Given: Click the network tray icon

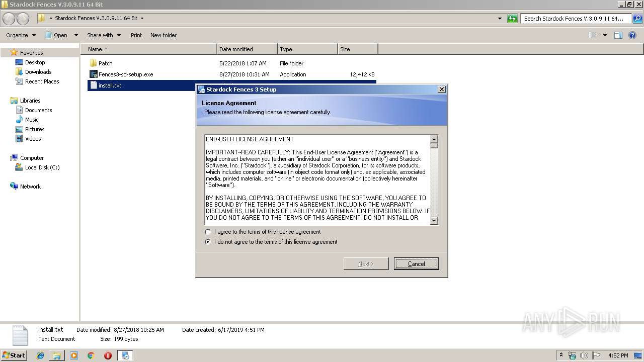Looking at the screenshot, I should [x=572, y=355].
